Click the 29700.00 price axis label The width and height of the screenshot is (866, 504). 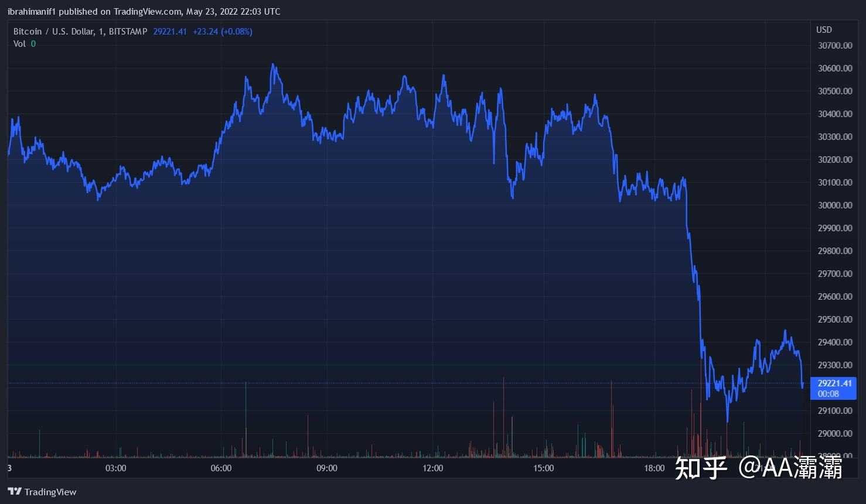pos(835,274)
